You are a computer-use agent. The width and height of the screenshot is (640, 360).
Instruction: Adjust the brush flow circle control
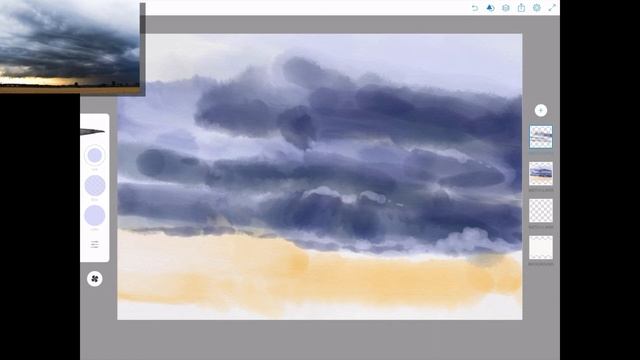click(95, 186)
